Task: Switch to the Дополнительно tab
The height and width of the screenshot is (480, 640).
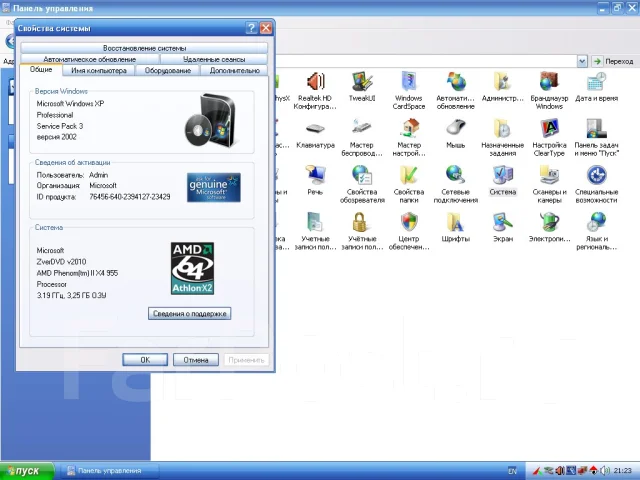Action: tap(234, 70)
